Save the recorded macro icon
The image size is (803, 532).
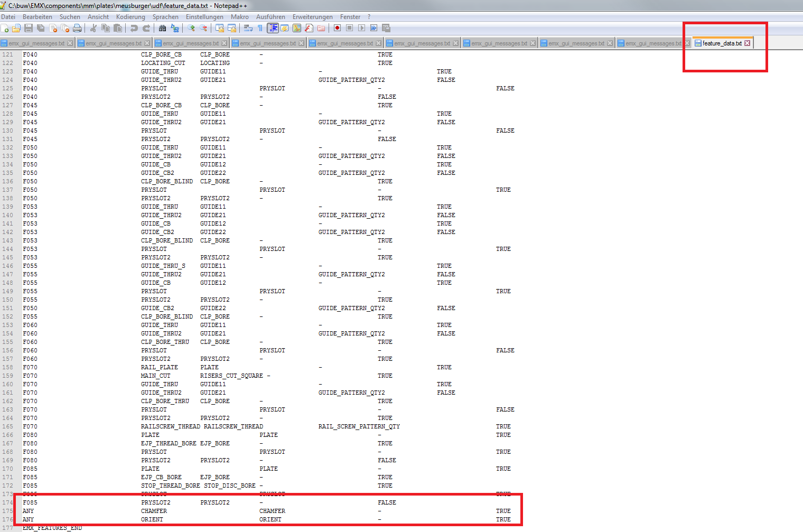(x=386, y=28)
